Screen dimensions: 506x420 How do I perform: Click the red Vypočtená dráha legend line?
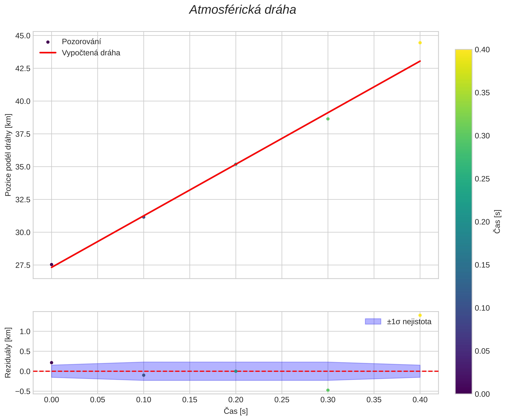click(48, 53)
